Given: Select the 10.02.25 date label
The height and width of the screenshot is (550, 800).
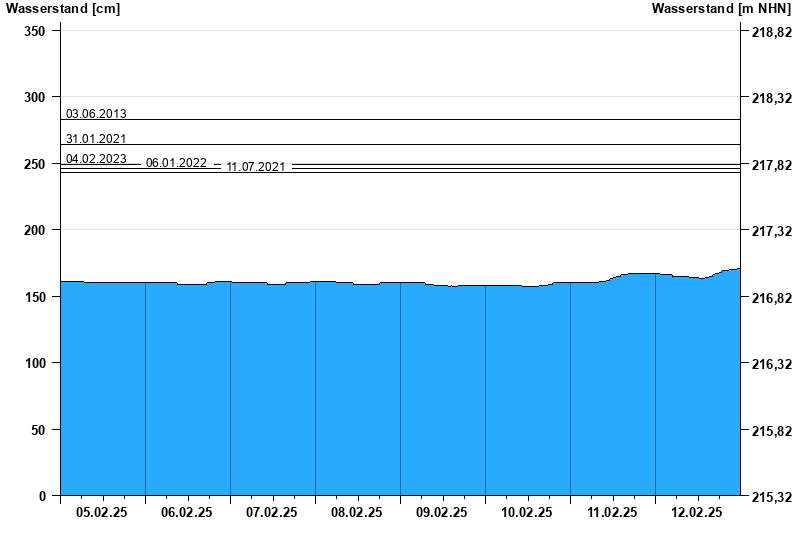Looking at the screenshot, I should point(527,512).
